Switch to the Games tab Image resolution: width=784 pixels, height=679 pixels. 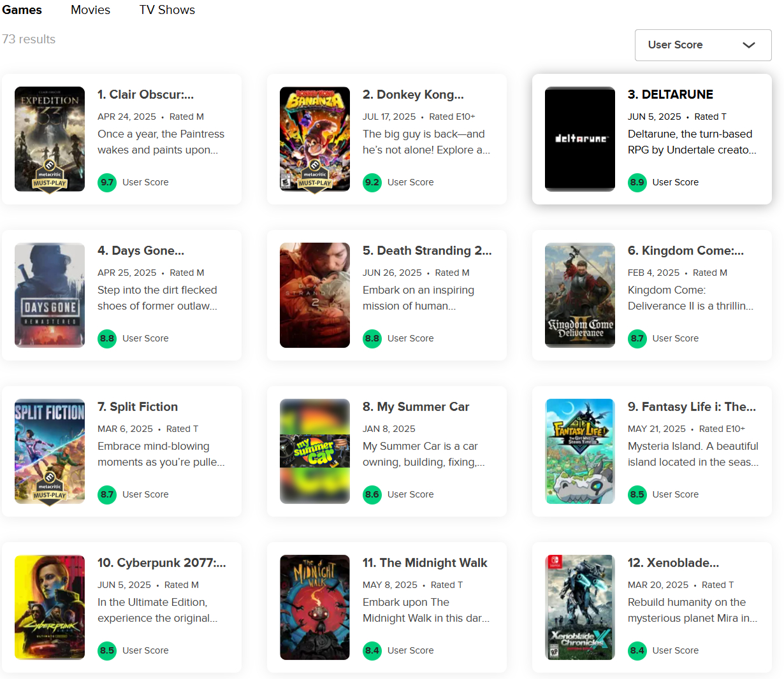tap(22, 10)
